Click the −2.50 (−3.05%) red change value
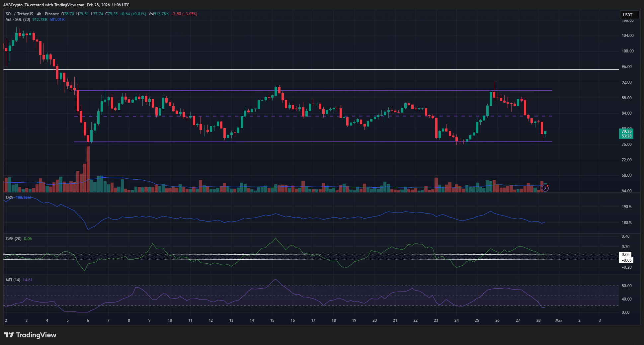 coord(184,14)
